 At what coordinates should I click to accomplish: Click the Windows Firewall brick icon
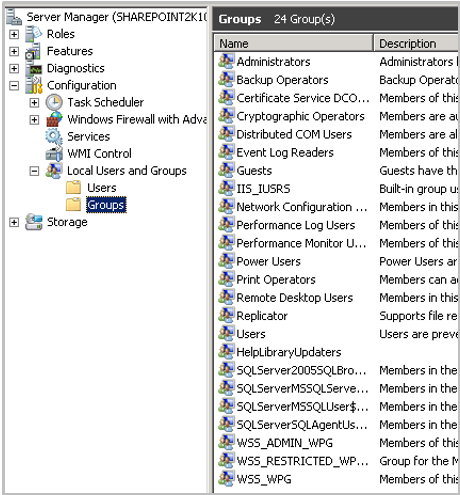pyautogui.click(x=54, y=119)
